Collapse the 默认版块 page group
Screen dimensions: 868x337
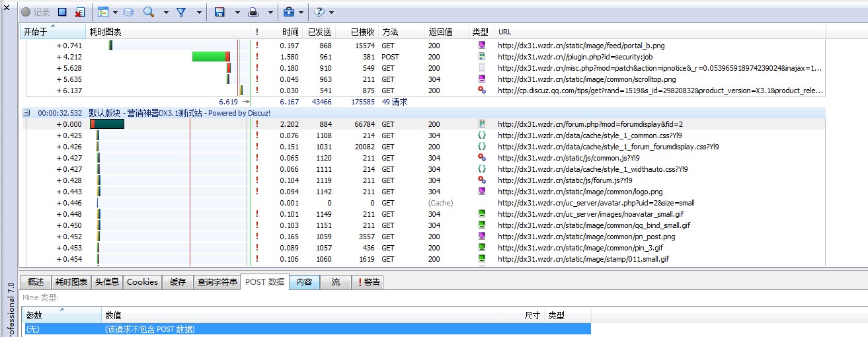tap(26, 113)
